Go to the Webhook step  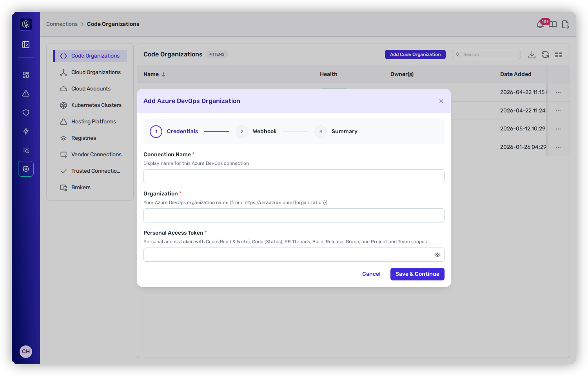256,132
